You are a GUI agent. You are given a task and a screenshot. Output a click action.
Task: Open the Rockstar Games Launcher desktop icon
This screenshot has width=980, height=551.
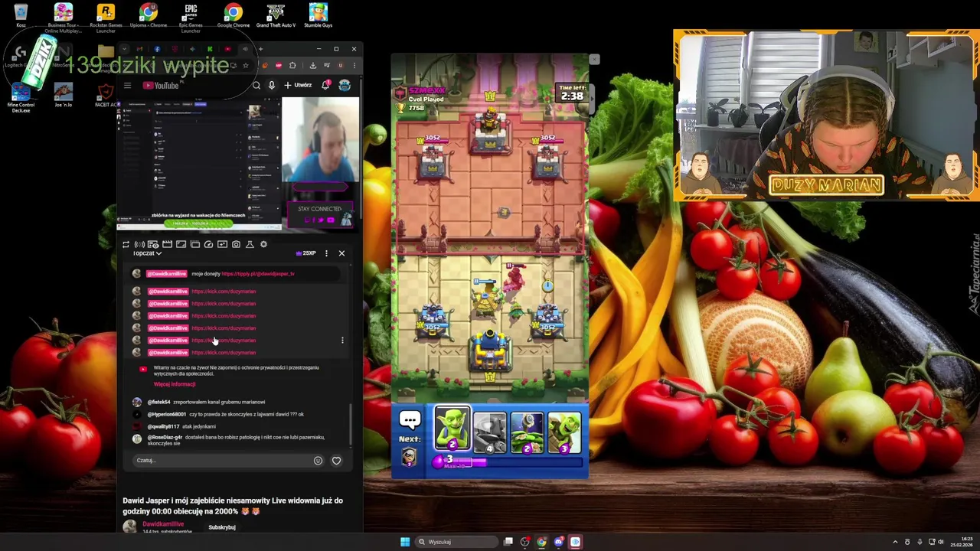click(x=106, y=17)
